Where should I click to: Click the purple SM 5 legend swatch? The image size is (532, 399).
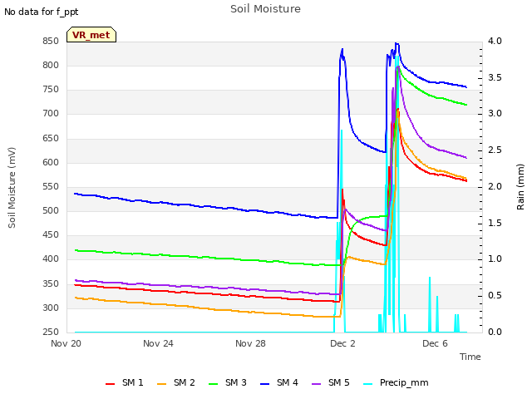point(316,384)
